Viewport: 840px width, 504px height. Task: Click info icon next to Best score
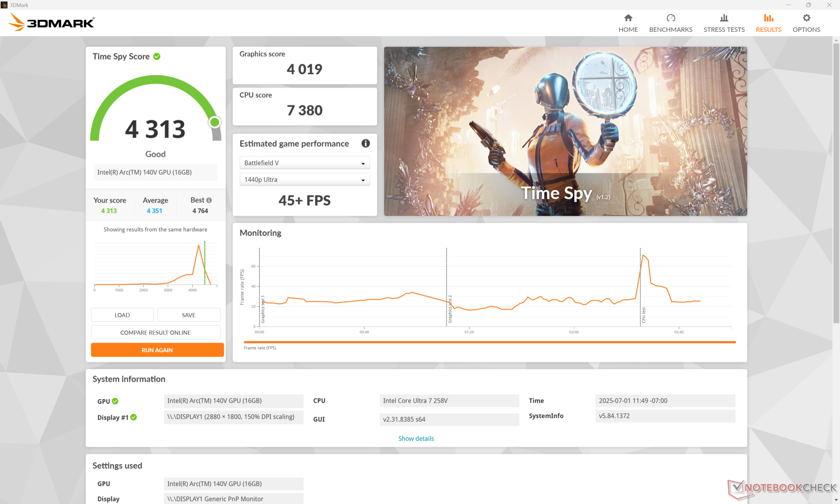(x=209, y=200)
